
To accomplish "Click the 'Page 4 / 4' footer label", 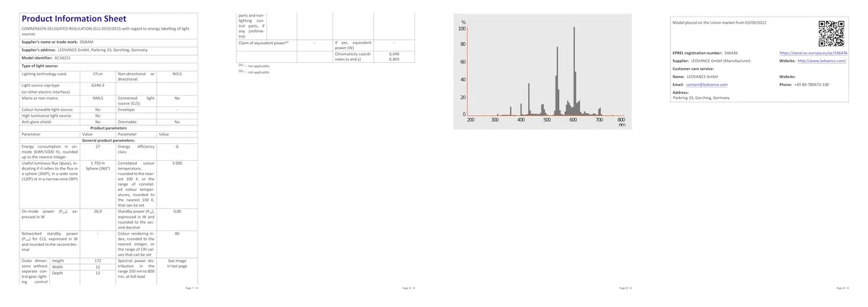I will coord(842,288).
